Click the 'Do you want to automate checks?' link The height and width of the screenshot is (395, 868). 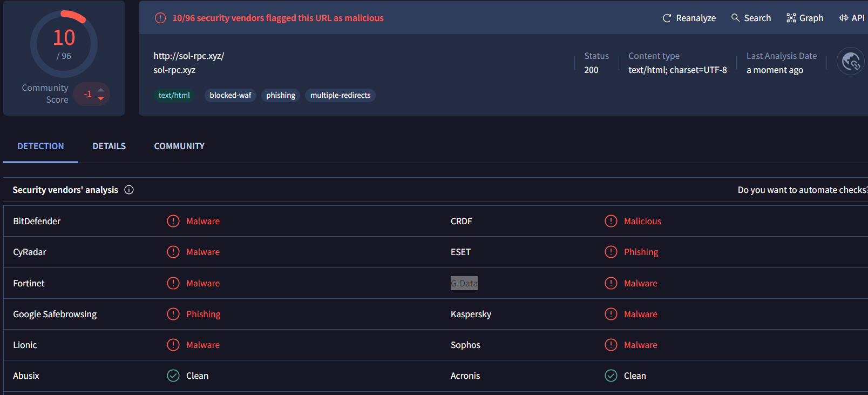pyautogui.click(x=803, y=190)
